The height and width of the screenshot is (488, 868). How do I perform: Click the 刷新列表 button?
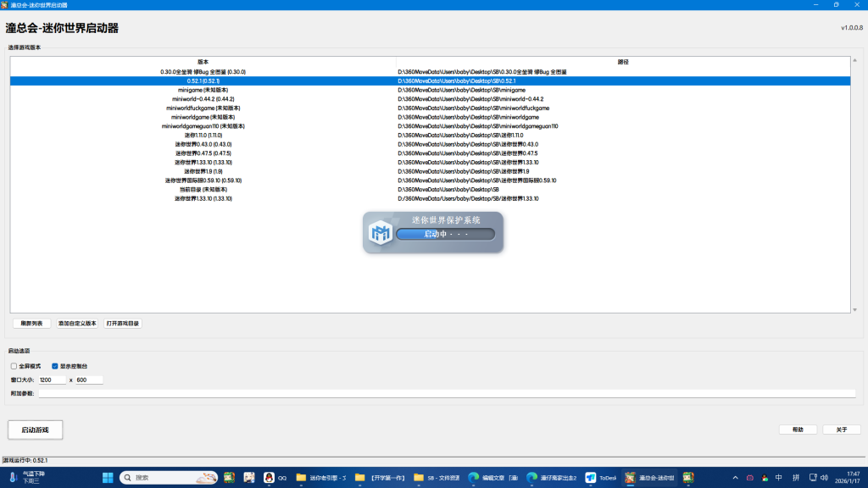click(32, 324)
